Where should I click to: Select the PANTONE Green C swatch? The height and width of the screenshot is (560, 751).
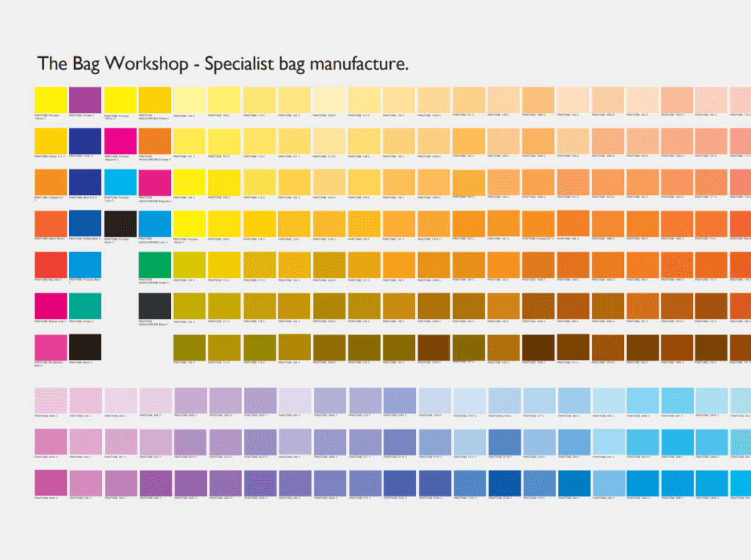pos(84,306)
